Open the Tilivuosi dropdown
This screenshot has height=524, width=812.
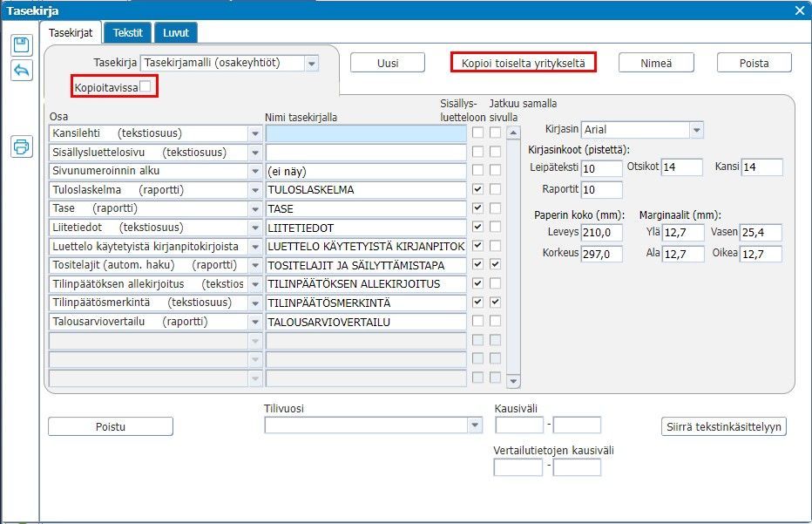475,425
